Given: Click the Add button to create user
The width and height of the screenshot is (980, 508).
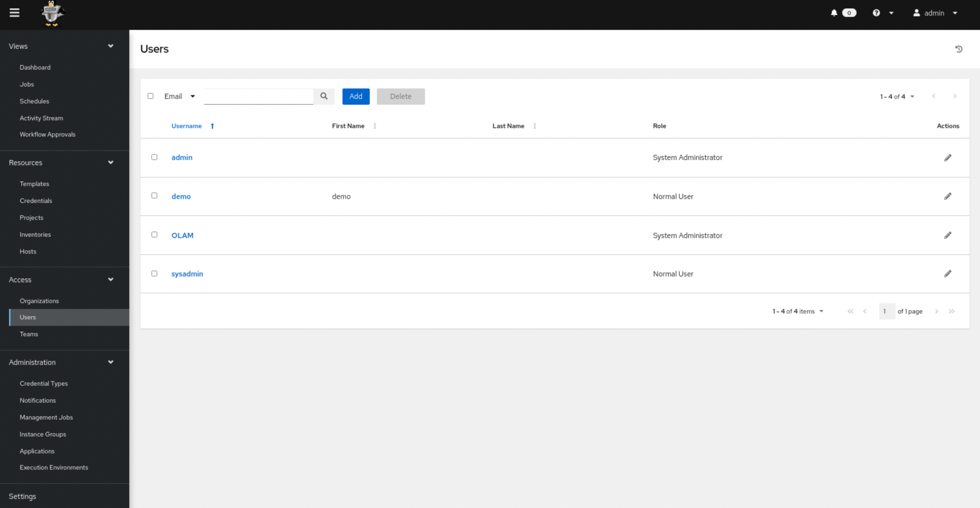Looking at the screenshot, I should 355,96.
